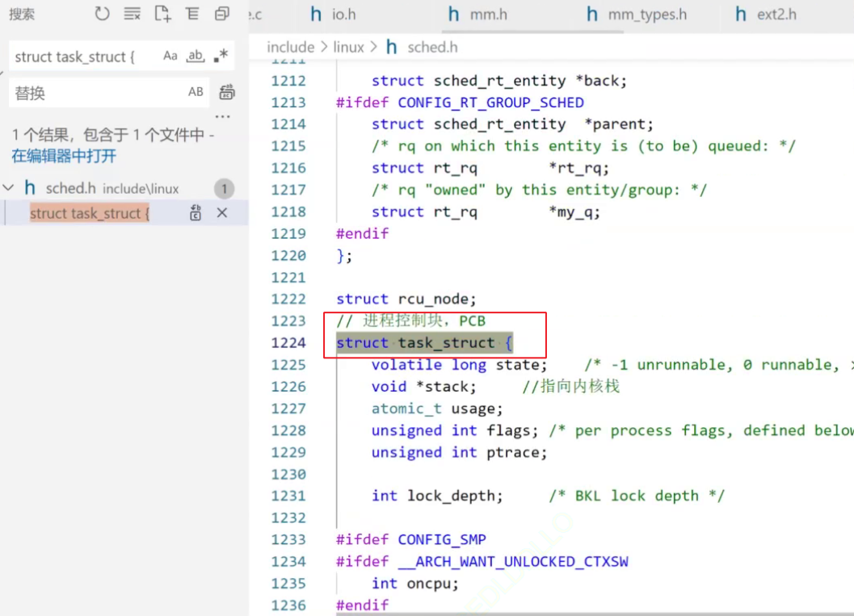Viewport: 854px width, 616px height.
Task: Dismiss the task_struct match
Action: click(x=221, y=213)
